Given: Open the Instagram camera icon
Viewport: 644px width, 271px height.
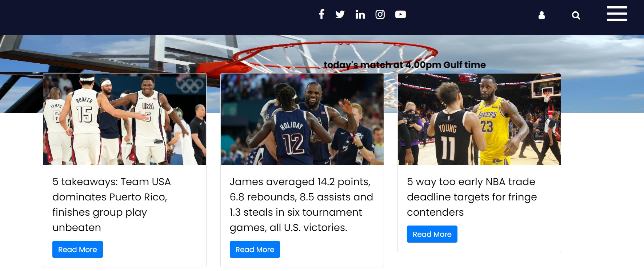Looking at the screenshot, I should click(380, 14).
